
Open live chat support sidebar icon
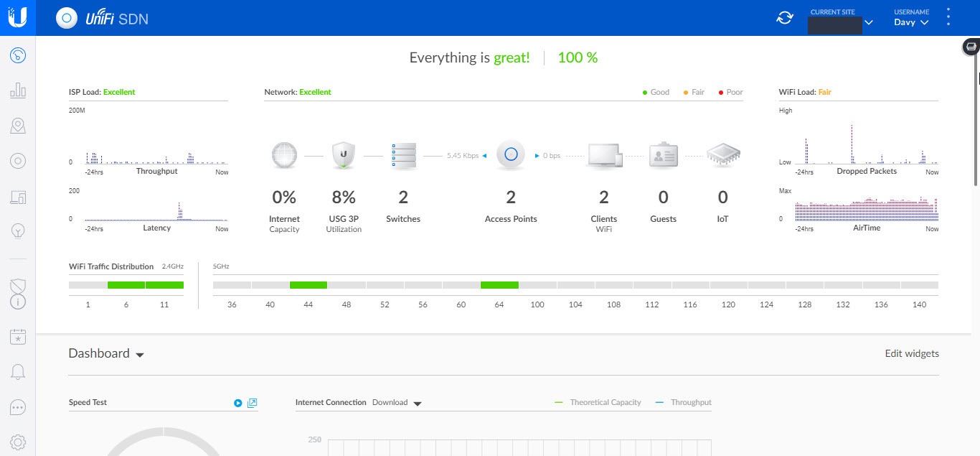(x=18, y=407)
